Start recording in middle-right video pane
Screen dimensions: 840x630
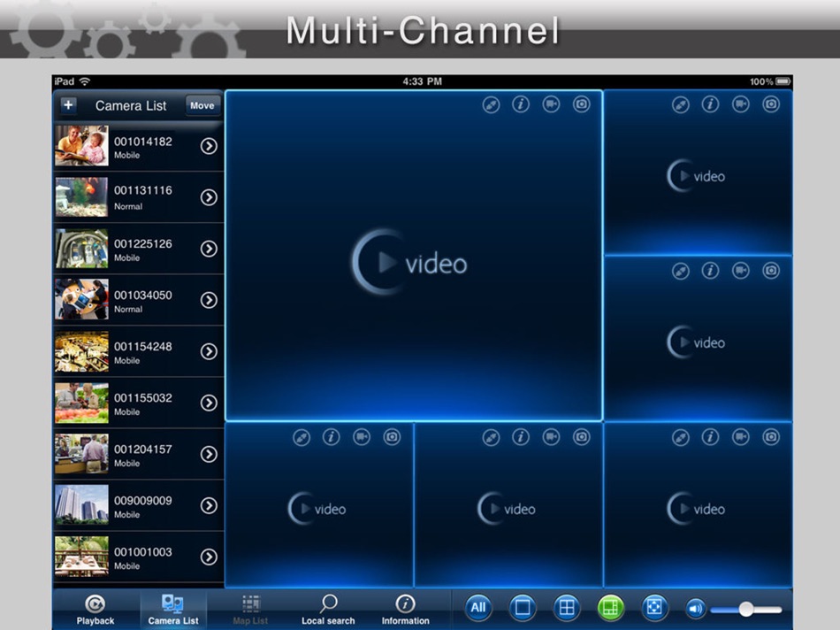point(741,271)
